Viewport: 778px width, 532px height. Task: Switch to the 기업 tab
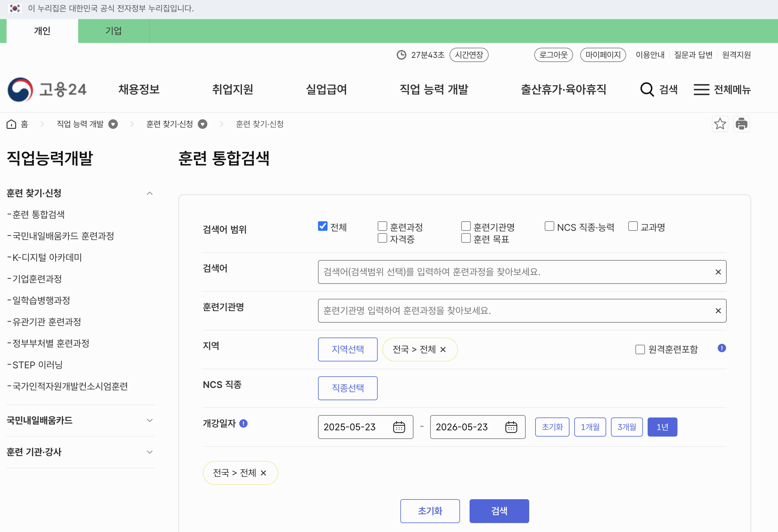[113, 31]
